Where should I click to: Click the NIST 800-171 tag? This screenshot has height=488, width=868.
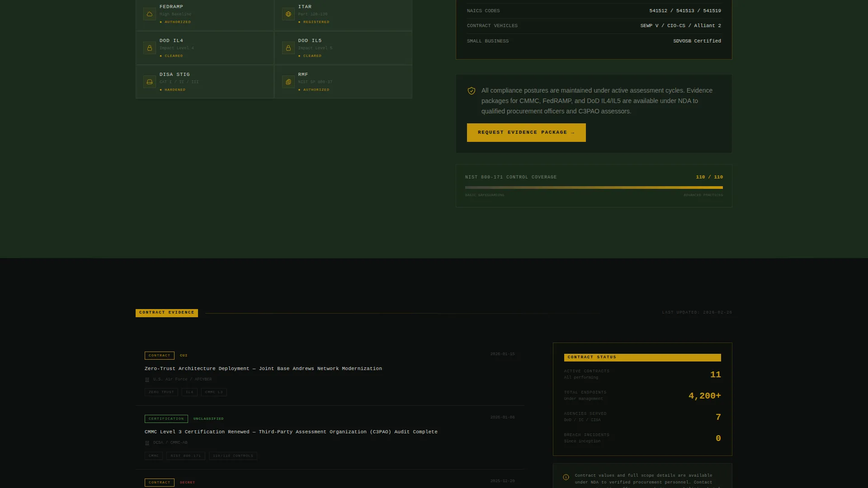tap(186, 456)
